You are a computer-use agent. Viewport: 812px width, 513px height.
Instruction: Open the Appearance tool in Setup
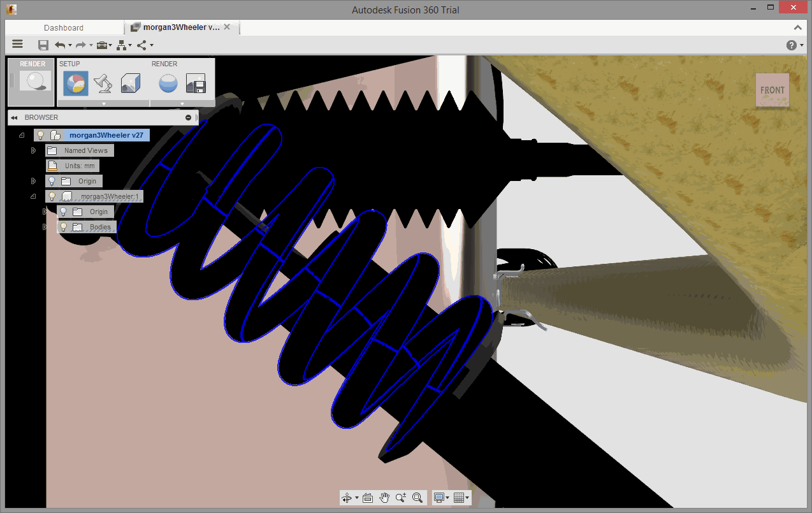tap(76, 83)
